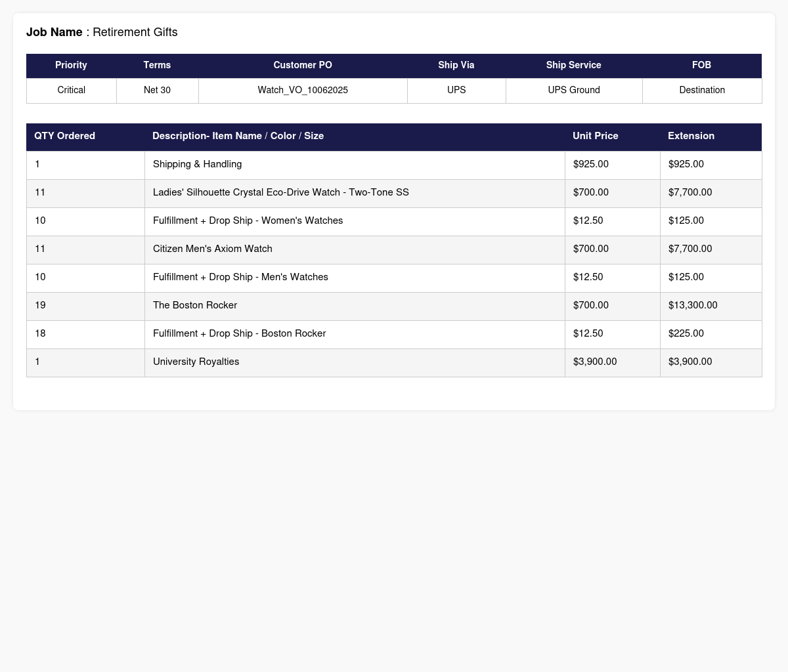The image size is (788, 672).
Task: Click the Job Name label
Action: [55, 32]
